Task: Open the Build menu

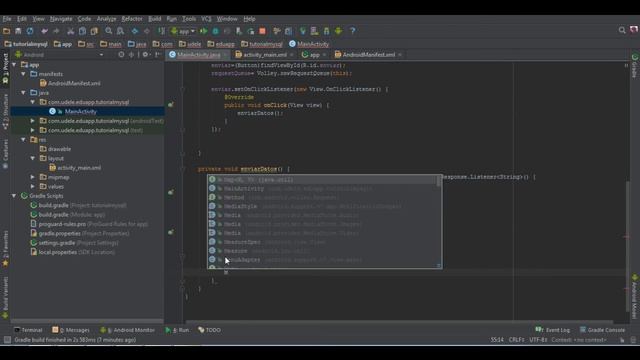Action: [x=154, y=19]
